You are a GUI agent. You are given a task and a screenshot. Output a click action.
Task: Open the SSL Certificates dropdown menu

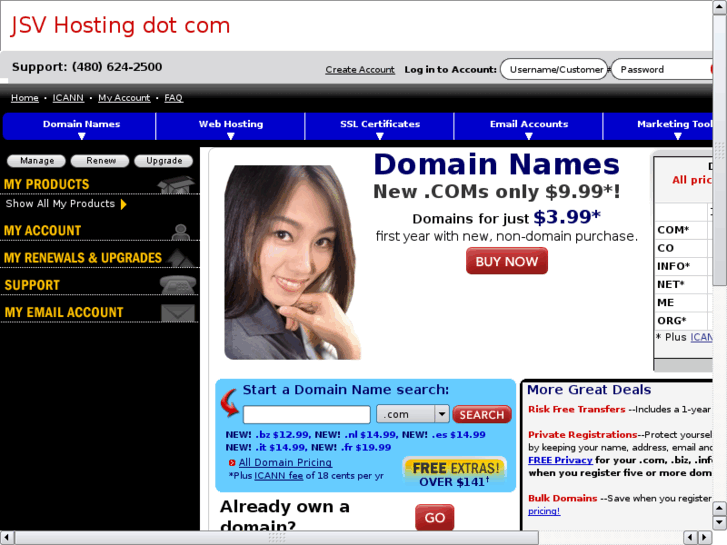380,126
